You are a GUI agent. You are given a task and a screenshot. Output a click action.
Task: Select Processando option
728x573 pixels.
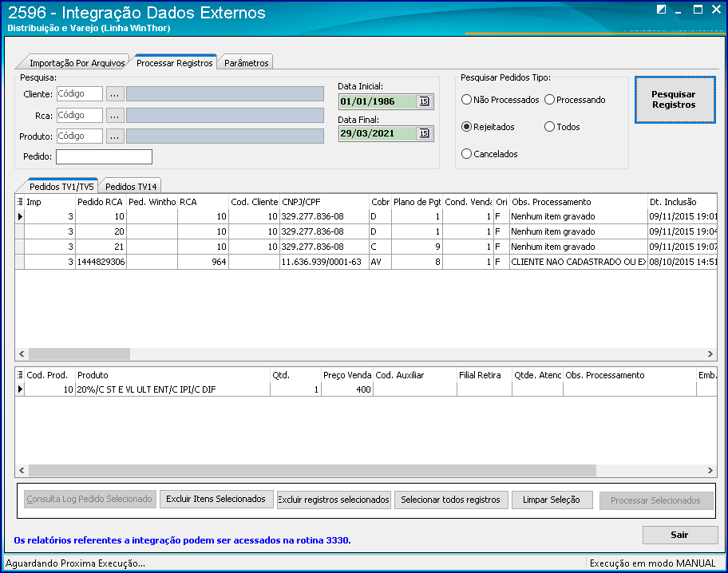[x=575, y=100]
